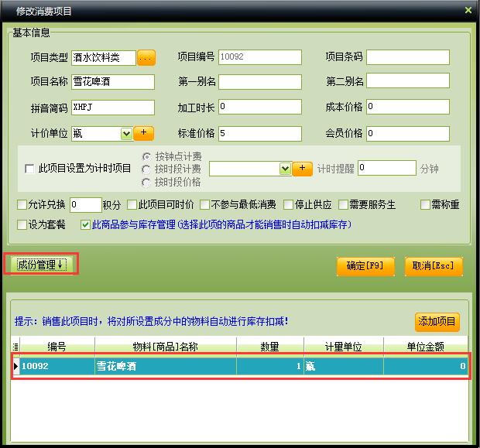Click the 编号 column header
This screenshot has width=480, height=448.
[57, 347]
